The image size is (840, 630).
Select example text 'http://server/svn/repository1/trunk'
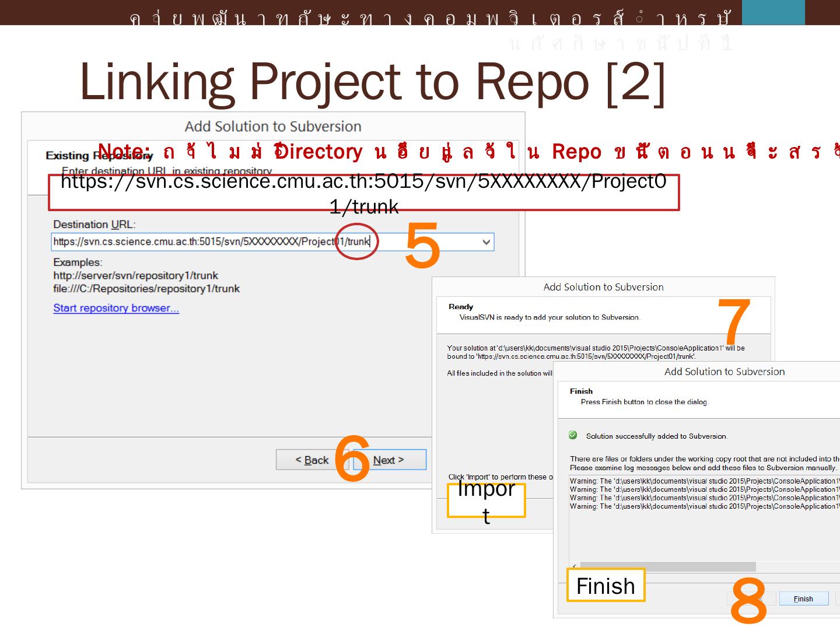(x=136, y=275)
